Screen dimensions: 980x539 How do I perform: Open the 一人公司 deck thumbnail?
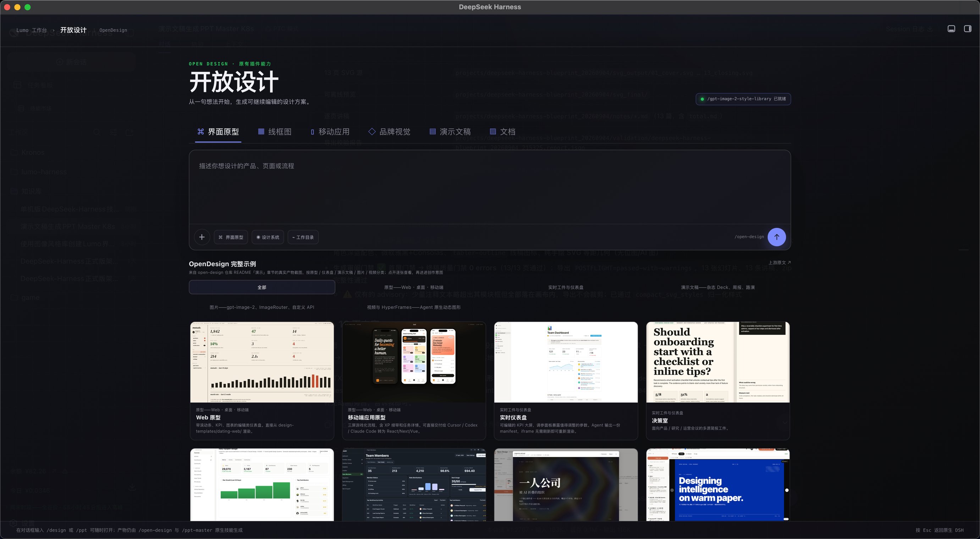(x=566, y=485)
